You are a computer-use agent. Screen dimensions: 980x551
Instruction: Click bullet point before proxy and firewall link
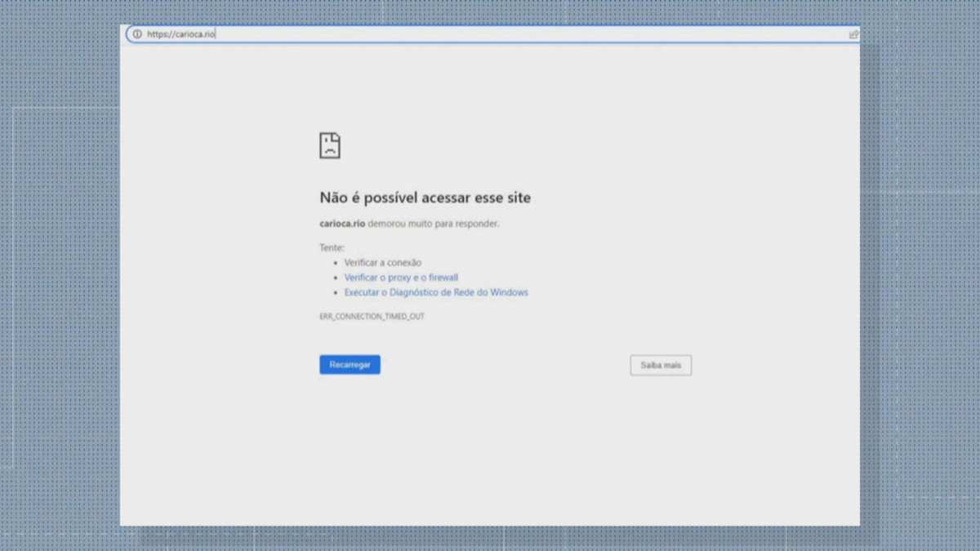click(x=336, y=278)
